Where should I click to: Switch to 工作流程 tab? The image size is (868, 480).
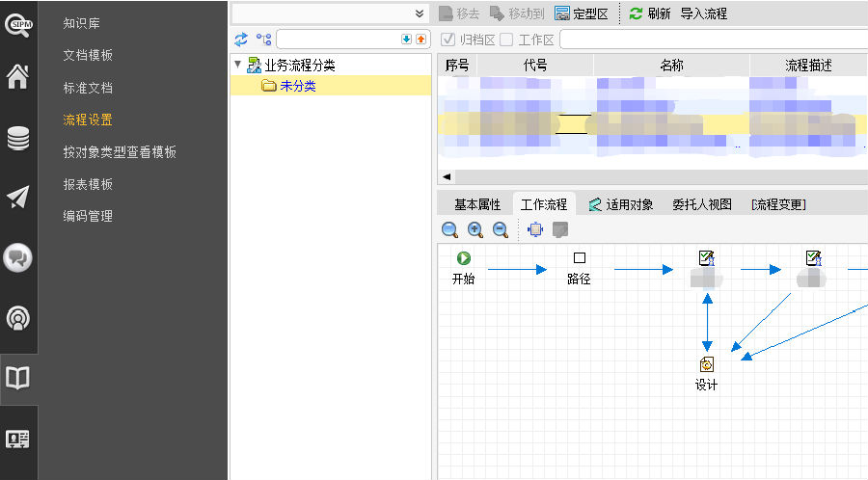[544, 204]
